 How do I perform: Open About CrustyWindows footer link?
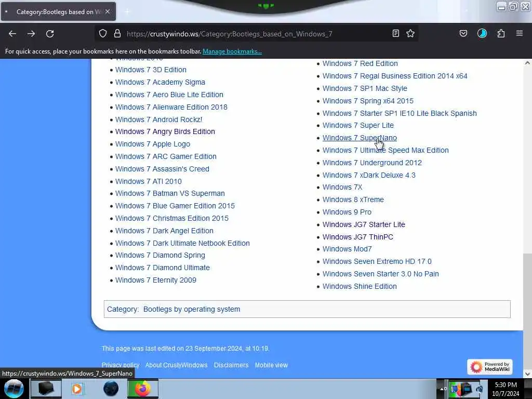point(177,365)
